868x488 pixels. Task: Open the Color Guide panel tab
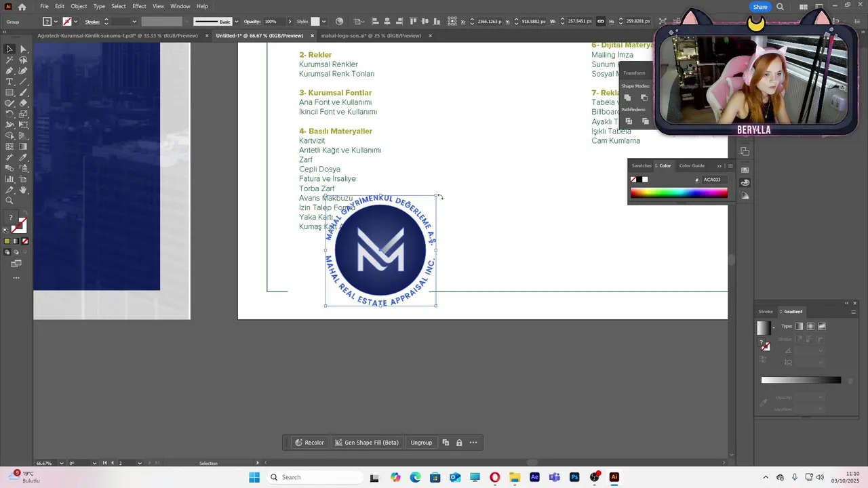(692, 165)
